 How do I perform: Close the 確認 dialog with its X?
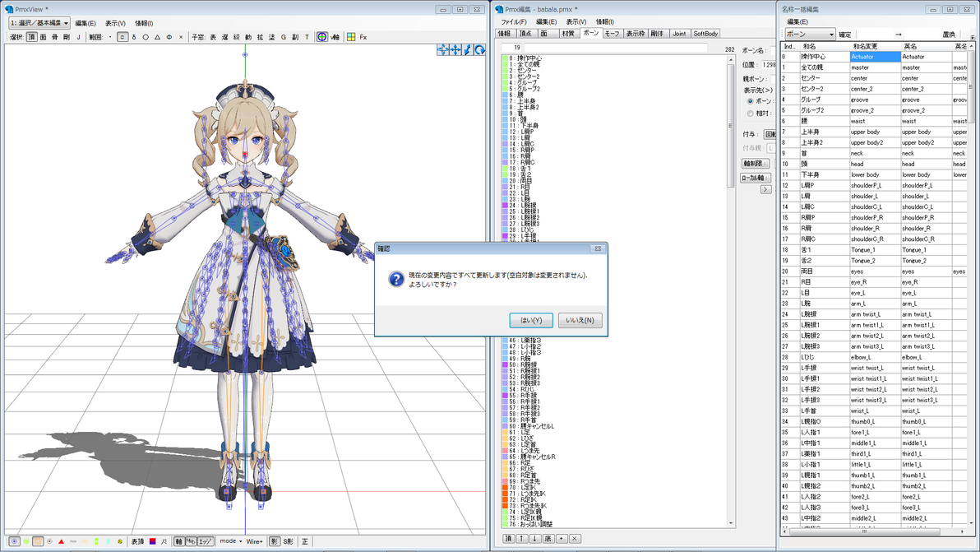point(598,248)
